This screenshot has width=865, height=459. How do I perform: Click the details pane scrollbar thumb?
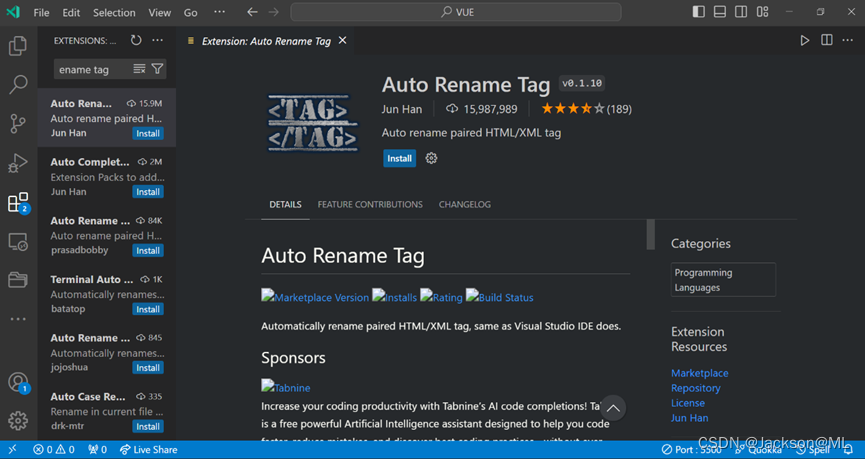651,234
